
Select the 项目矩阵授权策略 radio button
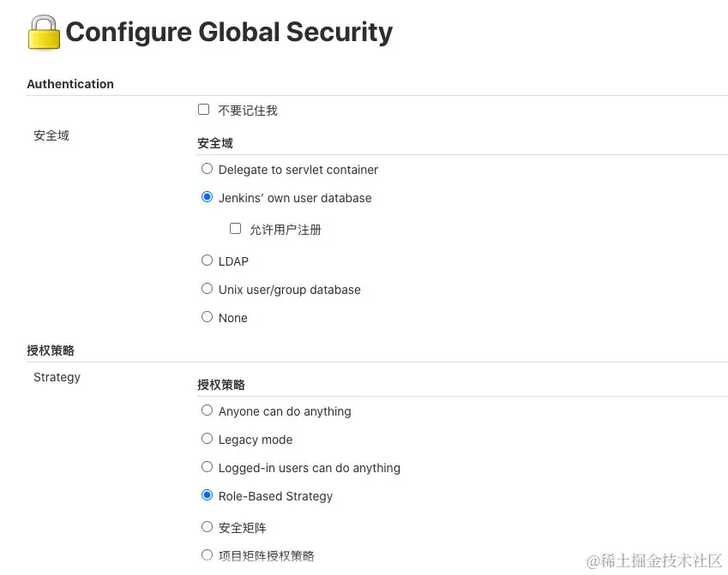pos(207,555)
